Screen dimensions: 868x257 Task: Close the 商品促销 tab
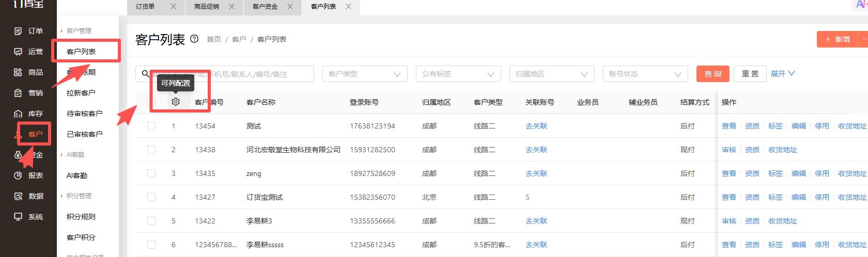[231, 7]
